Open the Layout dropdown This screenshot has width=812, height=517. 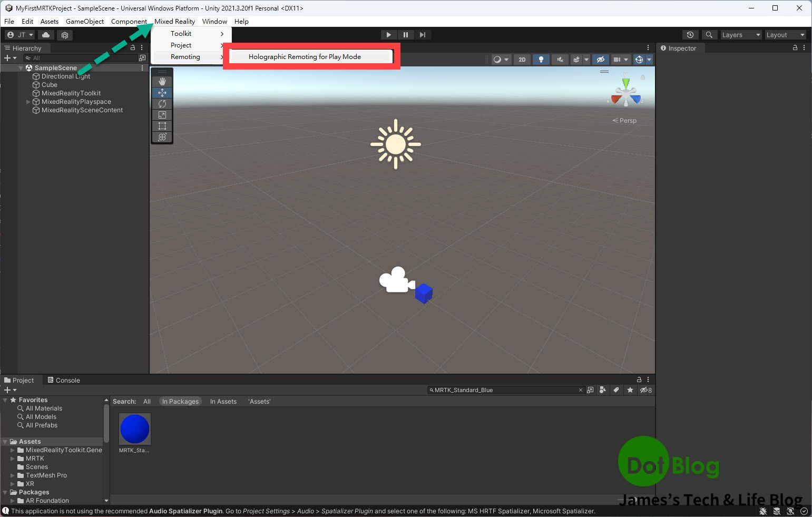(x=786, y=35)
